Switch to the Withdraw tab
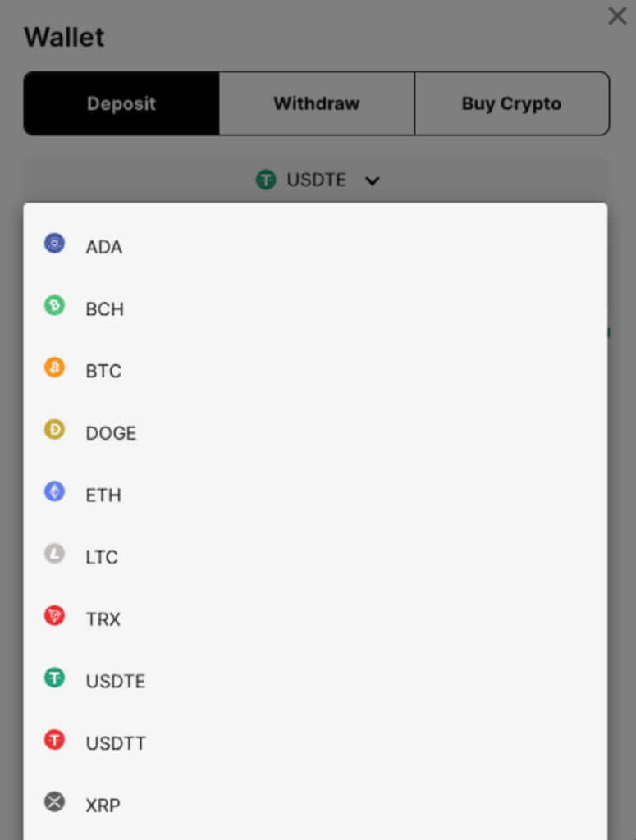The image size is (636, 840). (x=316, y=103)
